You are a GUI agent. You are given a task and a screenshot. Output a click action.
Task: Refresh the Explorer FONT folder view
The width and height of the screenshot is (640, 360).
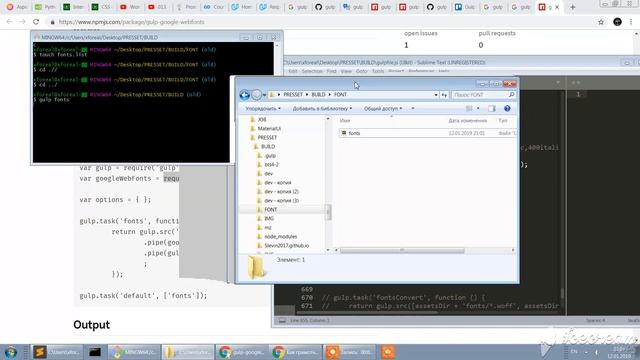coord(444,95)
